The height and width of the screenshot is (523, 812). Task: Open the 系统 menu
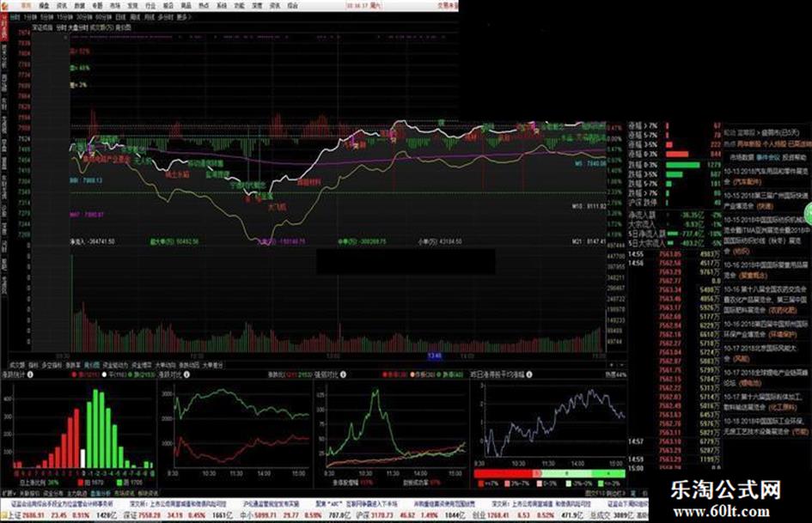222,6
